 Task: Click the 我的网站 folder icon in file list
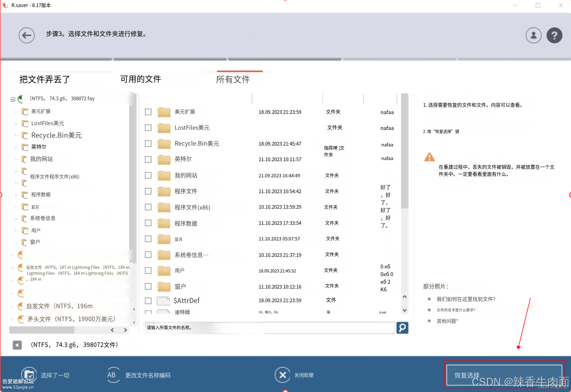[x=164, y=175]
